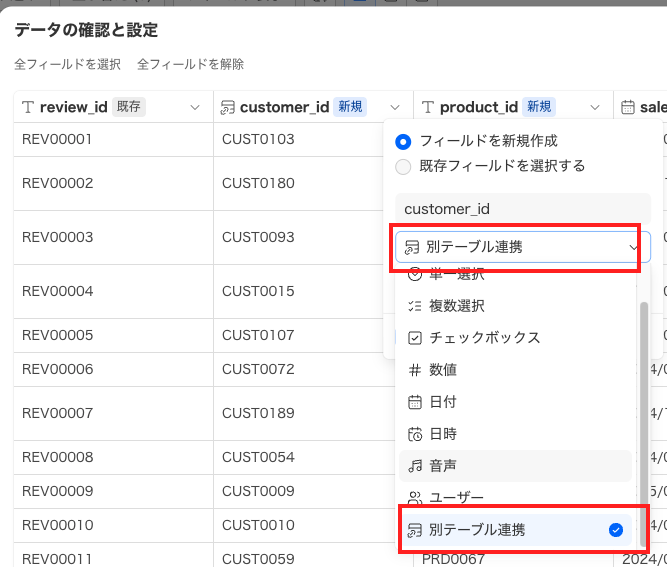Click the 全フィールドを解除 link
The width and height of the screenshot is (667, 567).
coord(190,64)
